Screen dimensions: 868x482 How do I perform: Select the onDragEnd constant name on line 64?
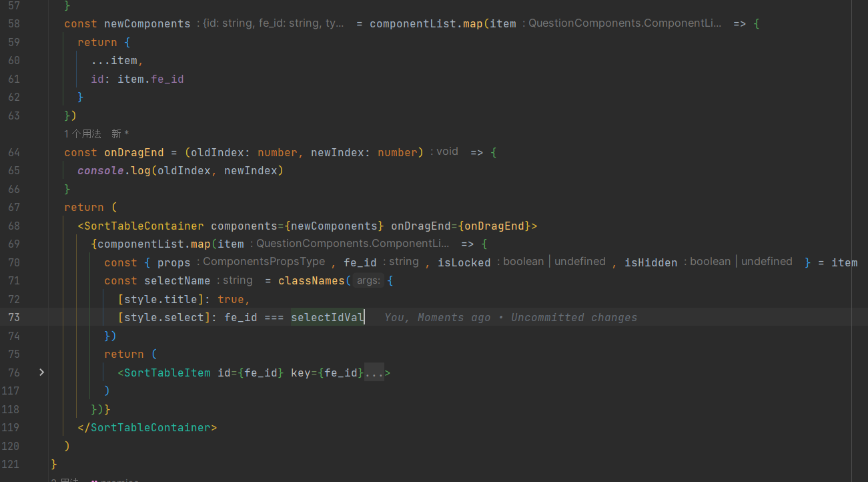click(x=134, y=152)
